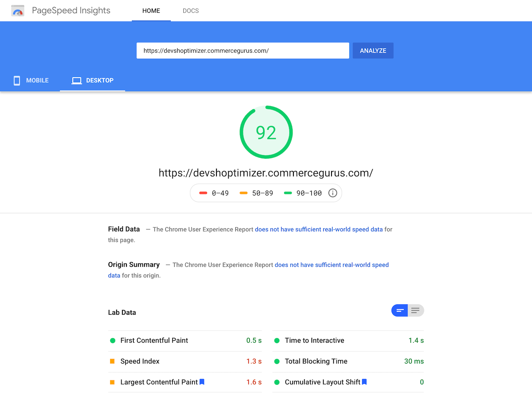The height and width of the screenshot is (398, 532).
Task: Click the red 0–49 legend marker
Action: (203, 193)
